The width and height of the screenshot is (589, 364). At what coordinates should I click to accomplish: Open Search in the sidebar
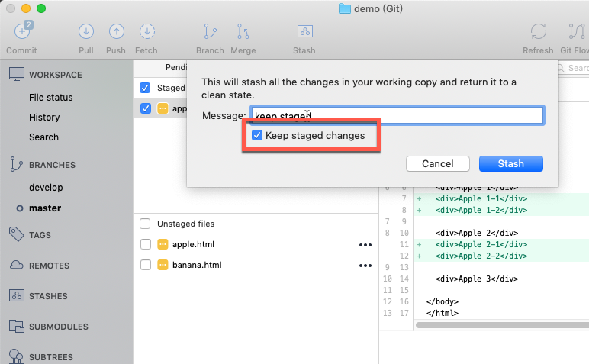coord(43,137)
